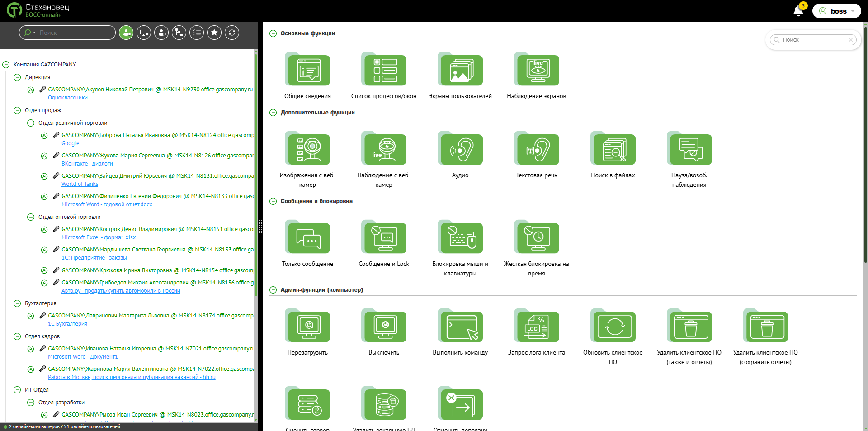
Task: Click the World of Tanks link
Action: [x=80, y=184]
